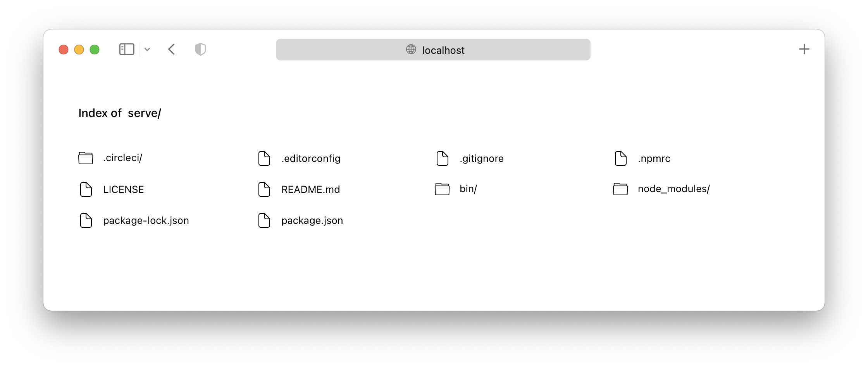This screenshot has height=368, width=868.
Task: Open the README.md link
Action: (310, 189)
